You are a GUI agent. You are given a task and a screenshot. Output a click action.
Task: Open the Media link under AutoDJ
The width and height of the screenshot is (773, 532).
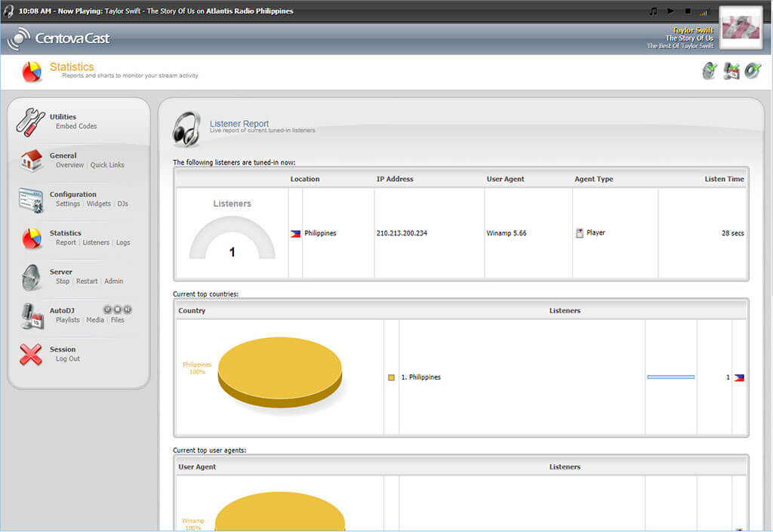(95, 320)
